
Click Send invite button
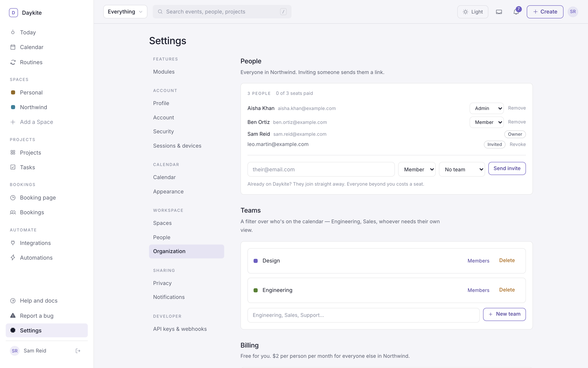tap(507, 168)
